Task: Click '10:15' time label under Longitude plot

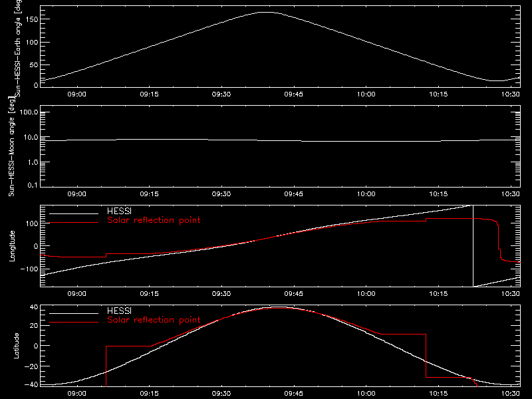Action: tap(438, 294)
